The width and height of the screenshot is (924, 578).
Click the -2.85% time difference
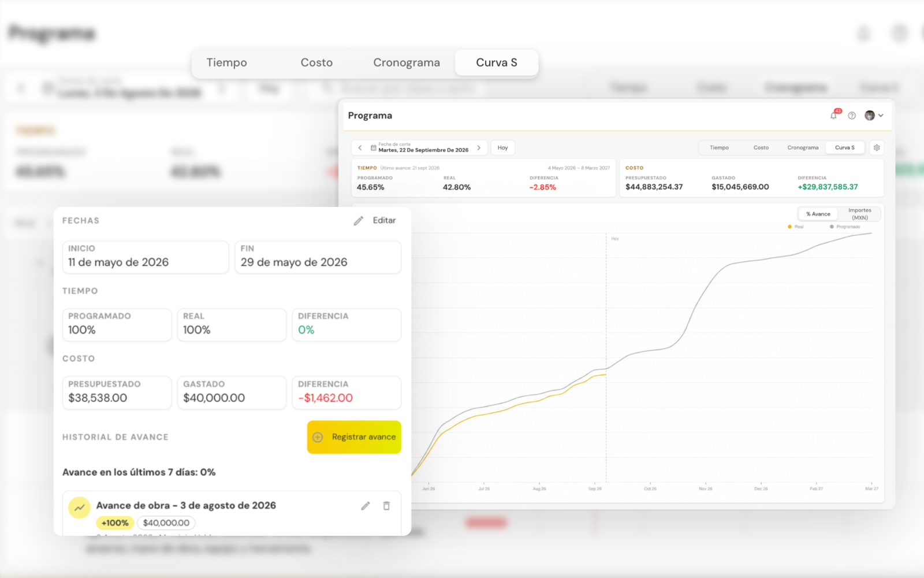(543, 187)
